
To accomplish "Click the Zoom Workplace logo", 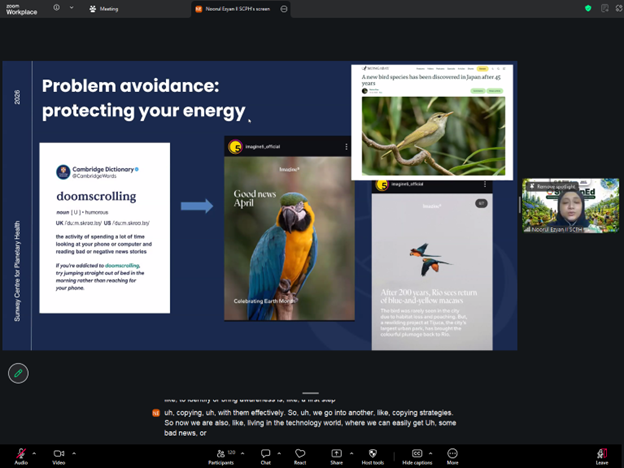I will [x=22, y=9].
